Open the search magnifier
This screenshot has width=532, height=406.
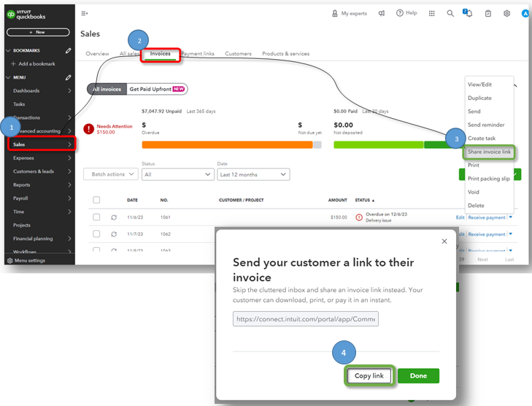(450, 13)
